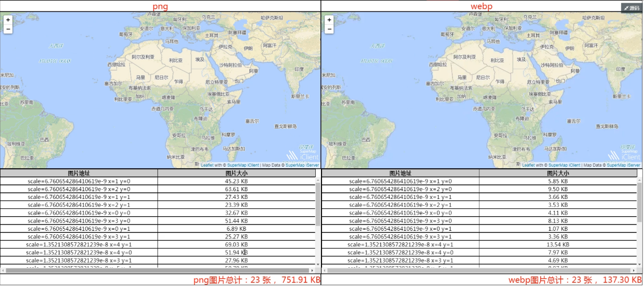Click the png table vertical scrollbar thumb

[x=318, y=203]
